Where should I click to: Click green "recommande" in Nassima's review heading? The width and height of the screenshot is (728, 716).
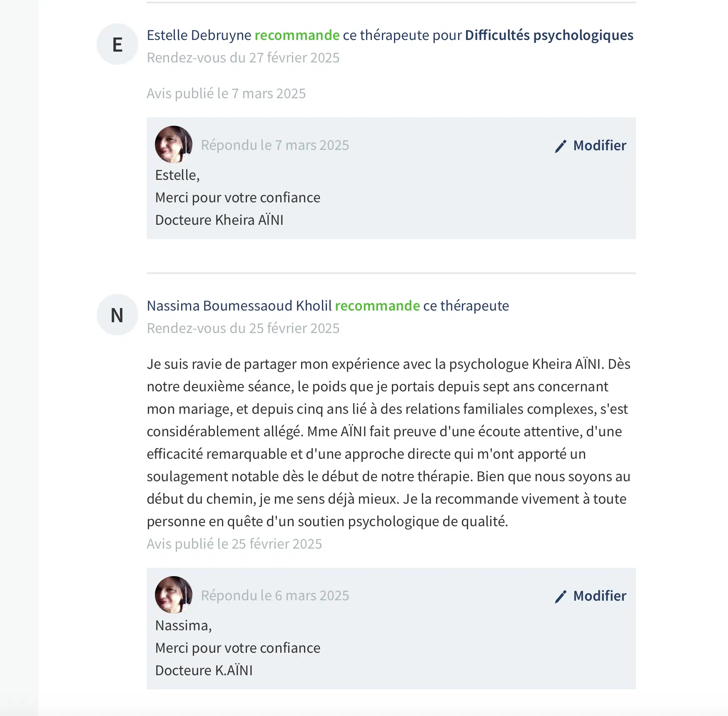click(377, 306)
